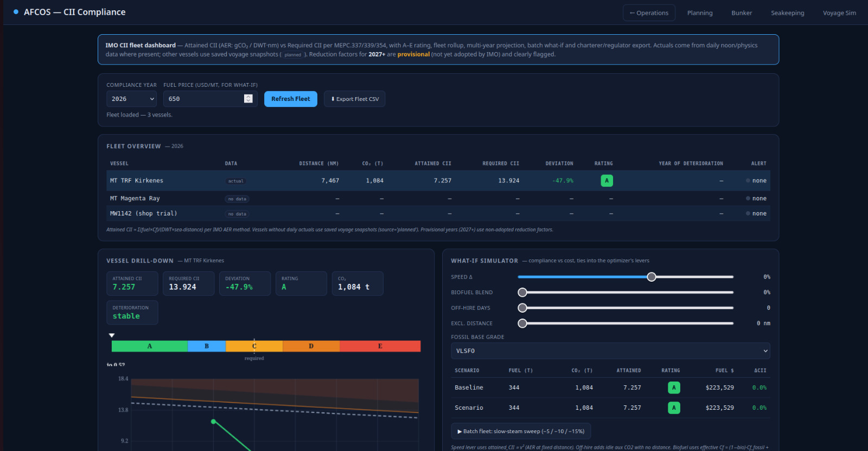The width and height of the screenshot is (868, 451).
Task: Click the Baseline scenario row label
Action: click(x=469, y=388)
